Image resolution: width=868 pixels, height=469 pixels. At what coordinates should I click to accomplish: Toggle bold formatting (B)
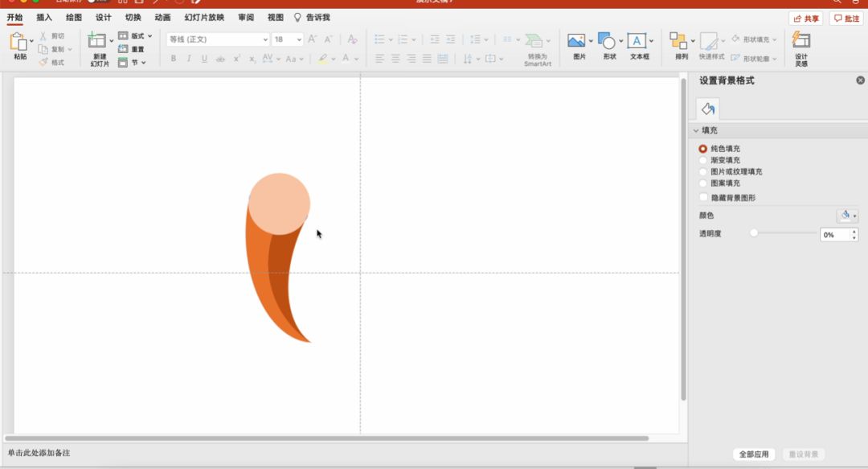(174, 58)
